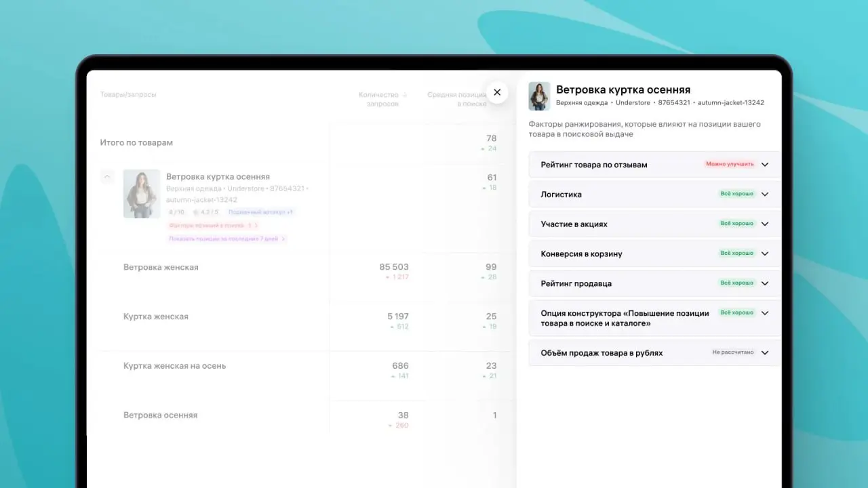Click the 686 request count value
The height and width of the screenshot is (488, 868).
(400, 366)
